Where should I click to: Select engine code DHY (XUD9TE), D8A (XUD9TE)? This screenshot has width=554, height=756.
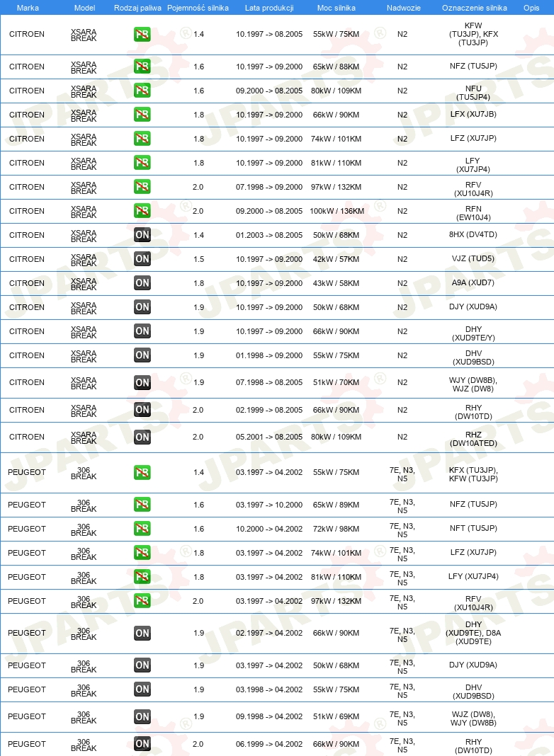[473, 633]
